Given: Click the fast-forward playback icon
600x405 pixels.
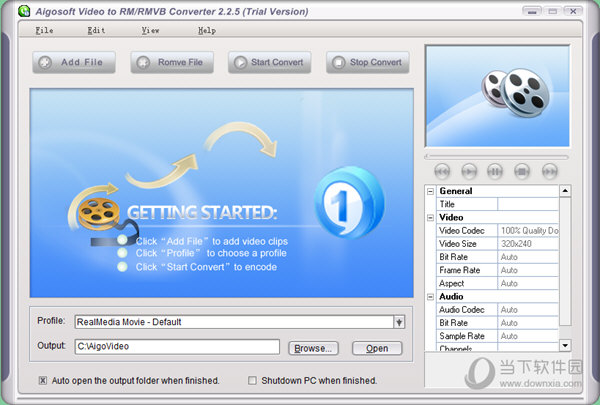Looking at the screenshot, I should [x=549, y=171].
